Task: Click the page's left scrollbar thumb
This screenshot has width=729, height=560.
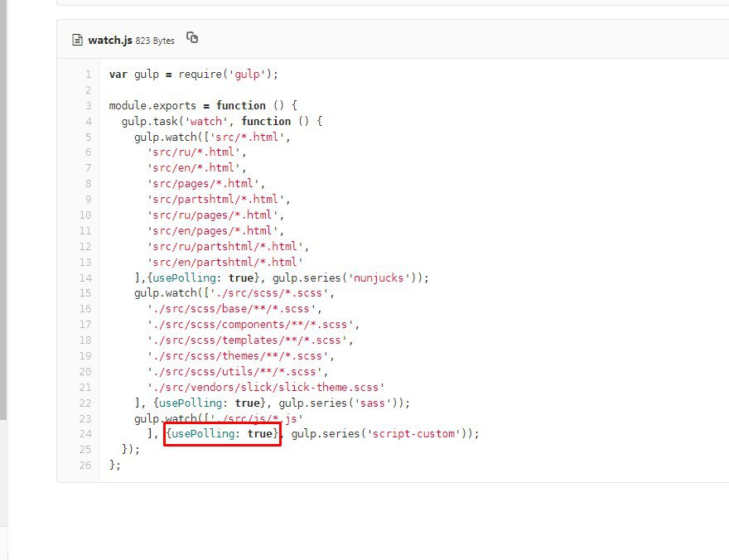Action: pyautogui.click(x=3, y=209)
